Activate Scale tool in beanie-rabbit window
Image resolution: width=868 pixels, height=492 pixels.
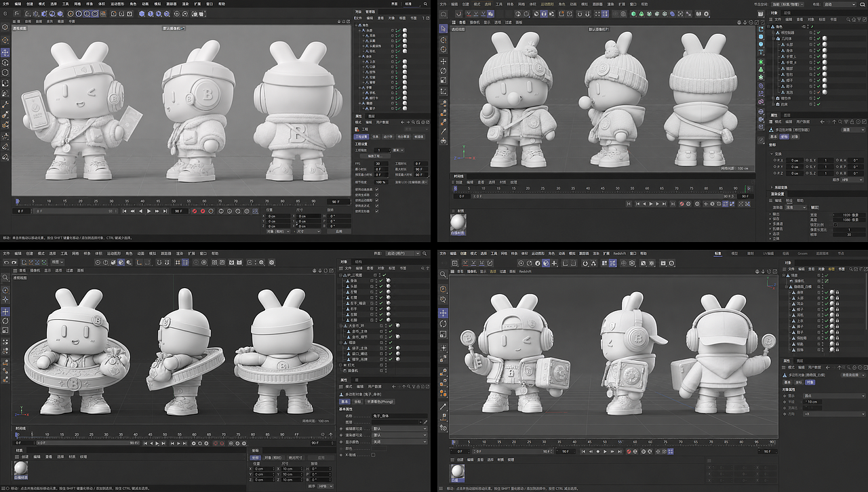tap(443, 81)
